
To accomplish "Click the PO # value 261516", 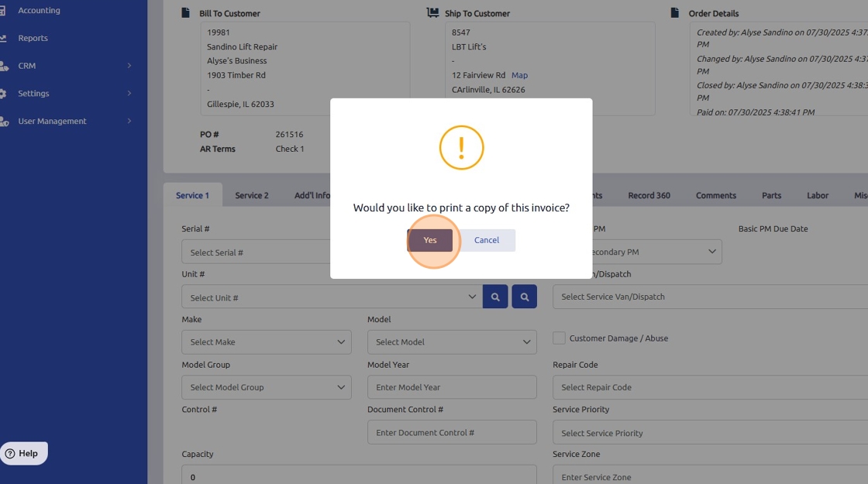I will pos(289,135).
